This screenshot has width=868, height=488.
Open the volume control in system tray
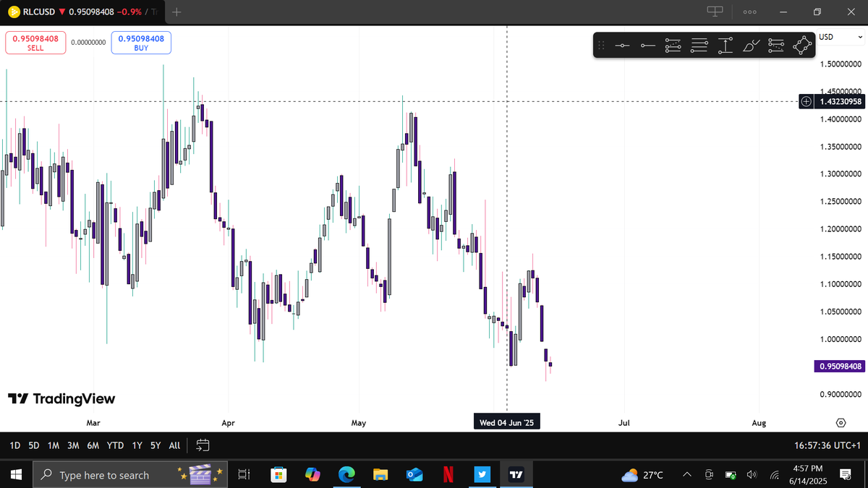(x=752, y=475)
